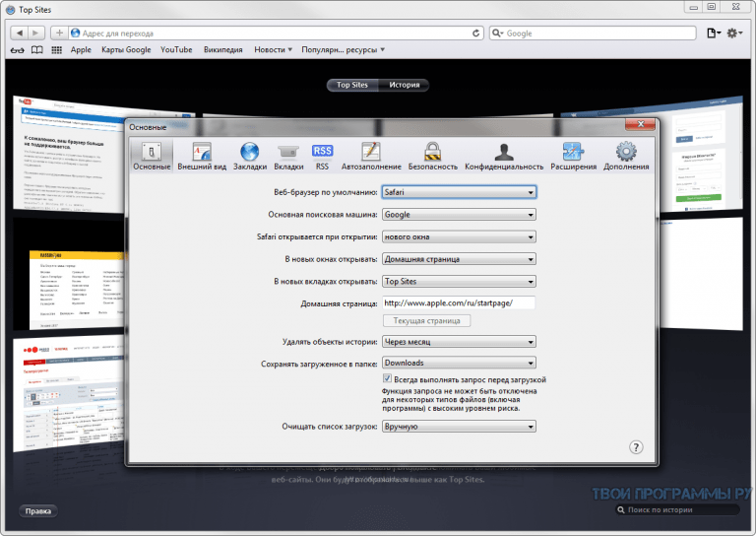Screen dimensions: 756x536
Task: Open the red-dots site Top Sites thumbnail
Action: click(69, 393)
